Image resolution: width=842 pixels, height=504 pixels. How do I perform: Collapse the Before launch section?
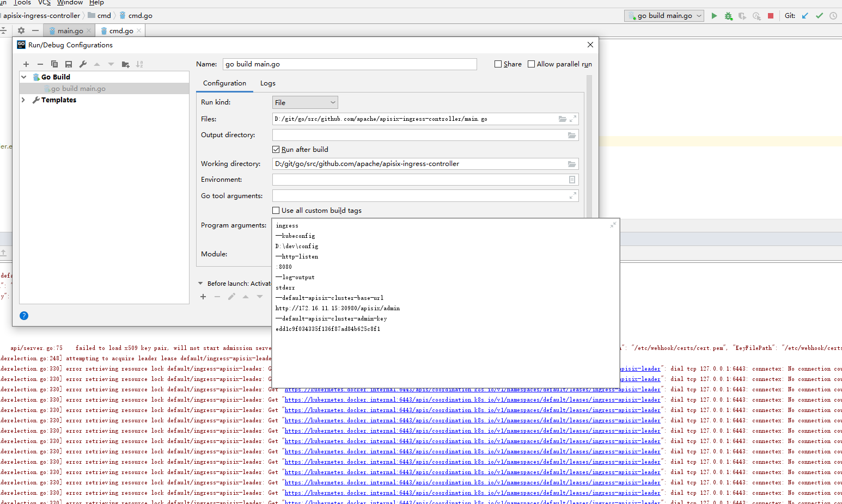[200, 284]
